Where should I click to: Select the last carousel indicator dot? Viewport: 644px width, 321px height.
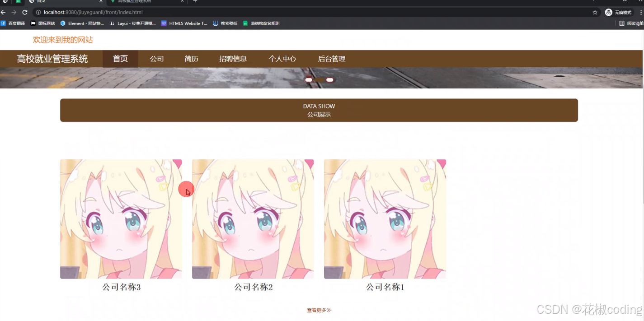tap(330, 80)
